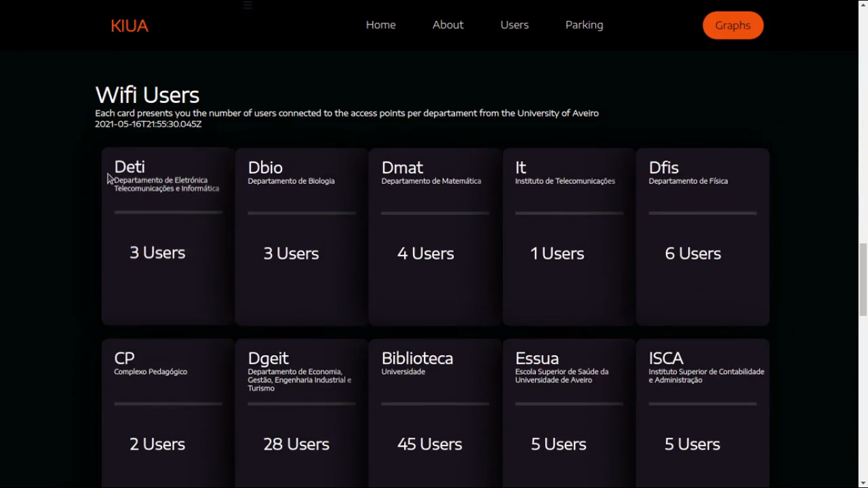This screenshot has width=868, height=488.
Task: Select the Biblioteca card showing 45 Users
Action: tap(435, 413)
